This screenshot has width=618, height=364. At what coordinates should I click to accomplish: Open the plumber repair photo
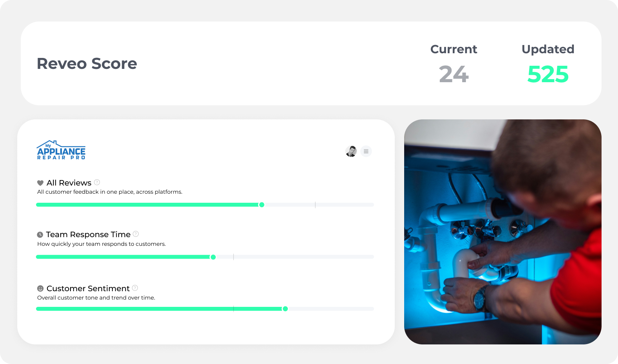click(x=502, y=232)
